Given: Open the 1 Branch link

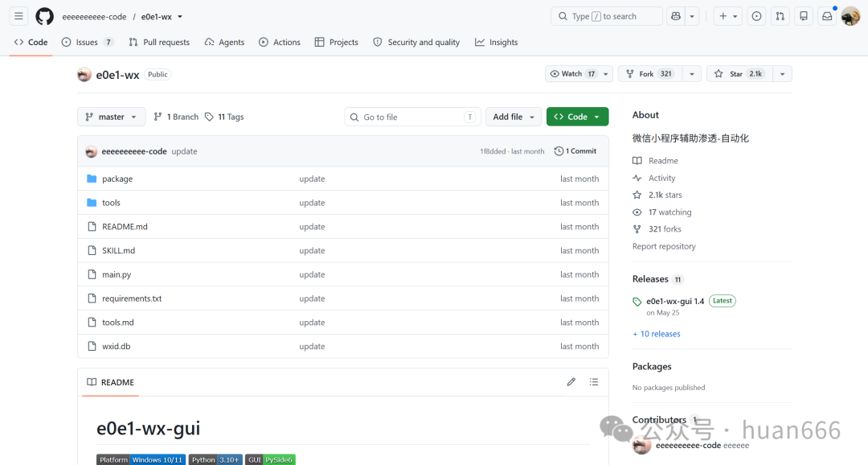Looking at the screenshot, I should (176, 117).
